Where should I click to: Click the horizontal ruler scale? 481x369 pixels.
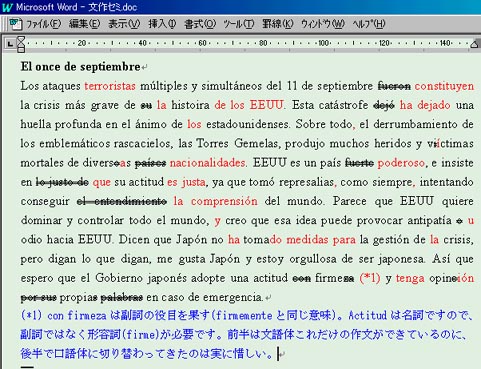248,43
